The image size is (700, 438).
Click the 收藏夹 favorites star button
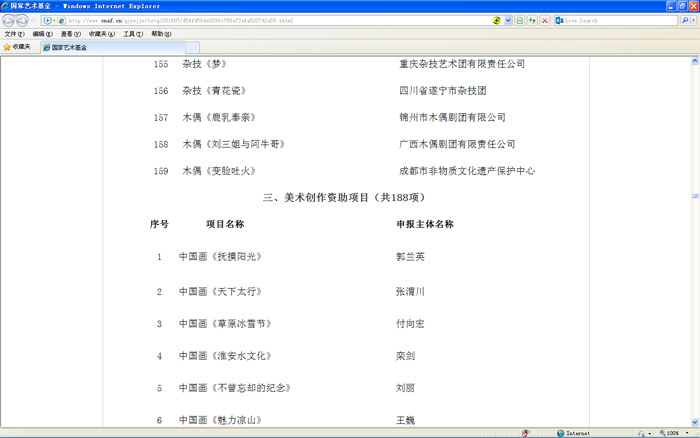(17, 47)
